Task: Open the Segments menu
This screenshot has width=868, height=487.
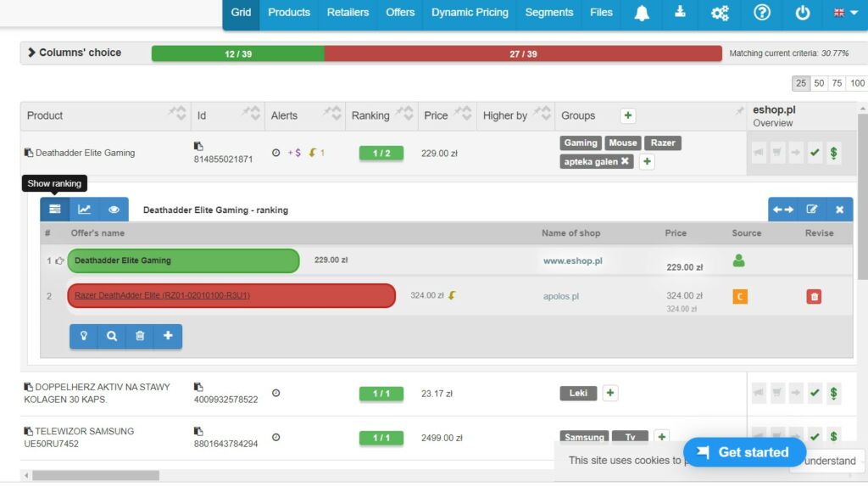Action: [548, 12]
